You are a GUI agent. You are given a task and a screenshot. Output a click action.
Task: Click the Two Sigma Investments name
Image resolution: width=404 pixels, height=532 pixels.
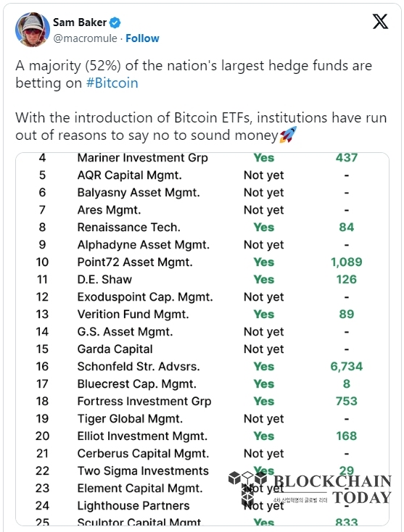click(143, 471)
